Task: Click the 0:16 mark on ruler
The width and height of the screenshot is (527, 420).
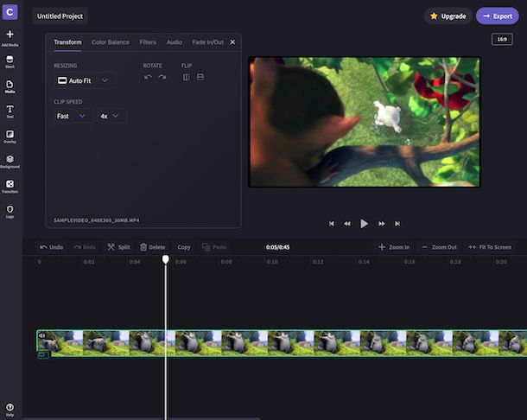Action: click(410, 262)
